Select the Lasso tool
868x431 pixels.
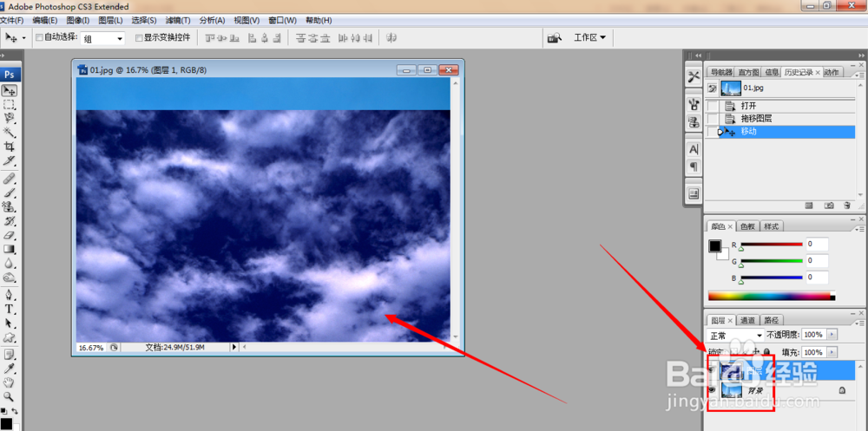coord(10,119)
